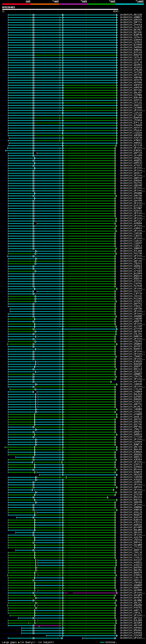Open hit UniRef100_C4J6J5
The image size is (146, 644).
(x=131, y=27)
